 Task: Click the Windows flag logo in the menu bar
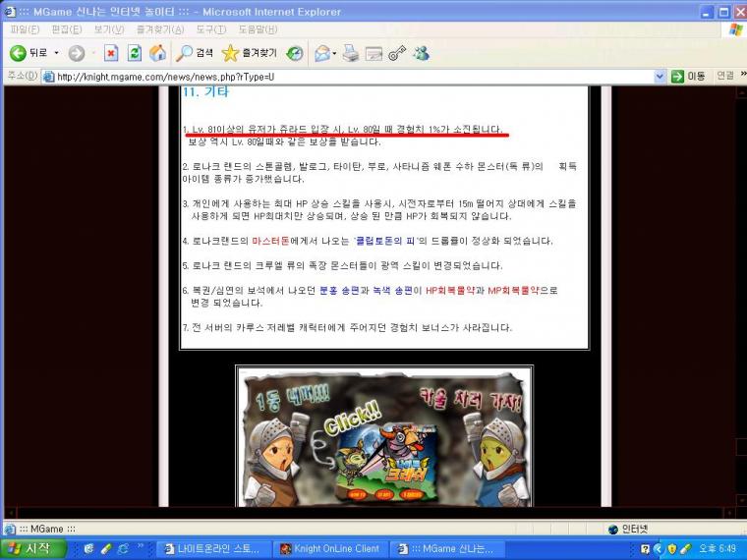tap(736, 29)
